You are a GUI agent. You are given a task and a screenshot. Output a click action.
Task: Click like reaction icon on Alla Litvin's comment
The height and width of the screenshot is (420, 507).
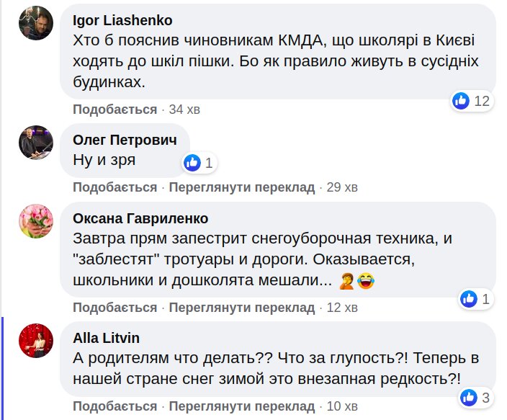tap(469, 396)
